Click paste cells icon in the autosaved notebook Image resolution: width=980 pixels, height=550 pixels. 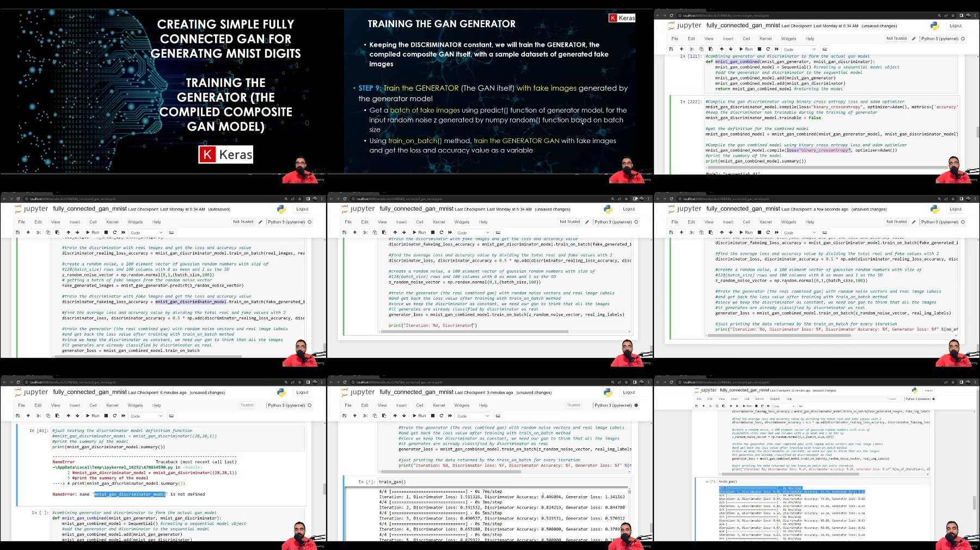[x=57, y=232]
